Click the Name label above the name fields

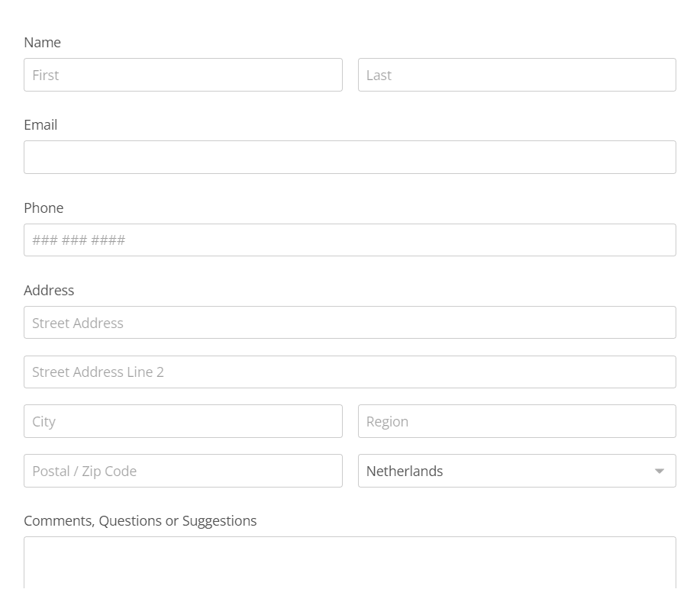42,43
